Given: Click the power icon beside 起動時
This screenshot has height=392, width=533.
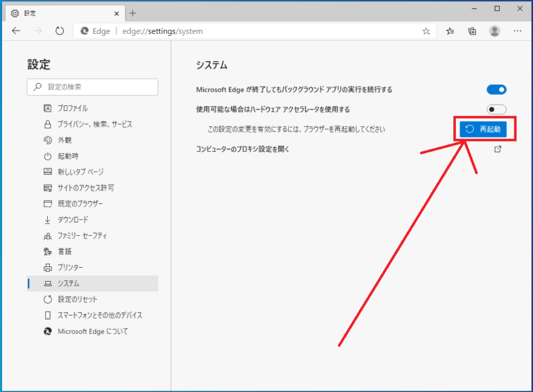Looking at the screenshot, I should [x=48, y=156].
